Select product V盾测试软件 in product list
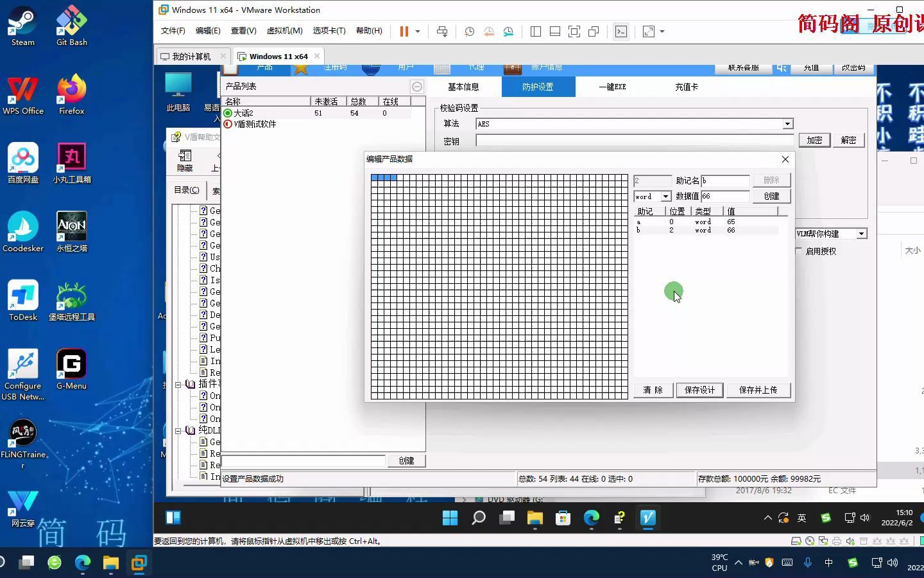 click(x=317, y=124)
